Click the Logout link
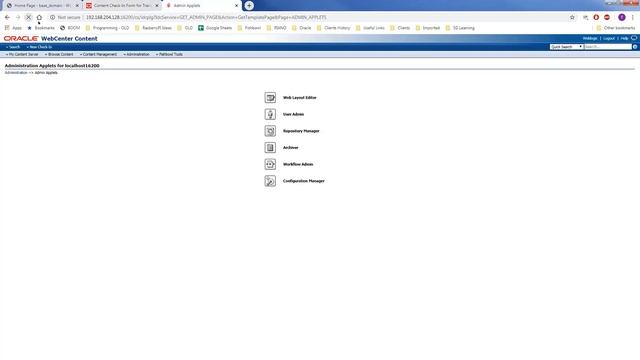Screen dimensions: 640x360 coord(609,38)
